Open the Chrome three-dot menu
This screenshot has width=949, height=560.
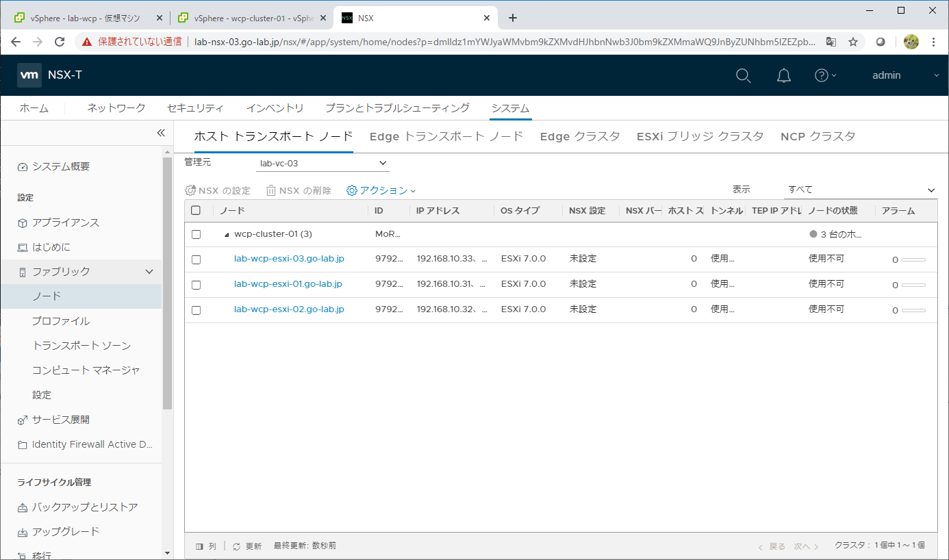[x=933, y=42]
